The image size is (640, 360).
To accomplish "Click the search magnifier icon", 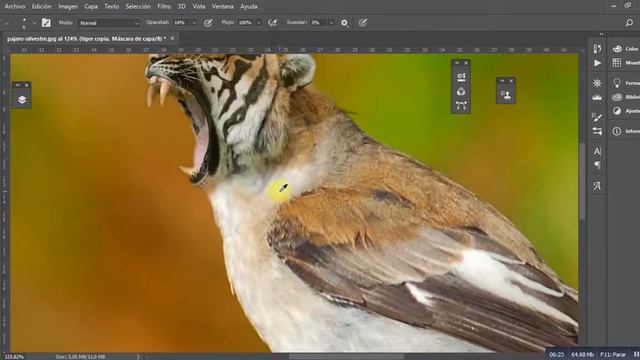I will point(629,23).
